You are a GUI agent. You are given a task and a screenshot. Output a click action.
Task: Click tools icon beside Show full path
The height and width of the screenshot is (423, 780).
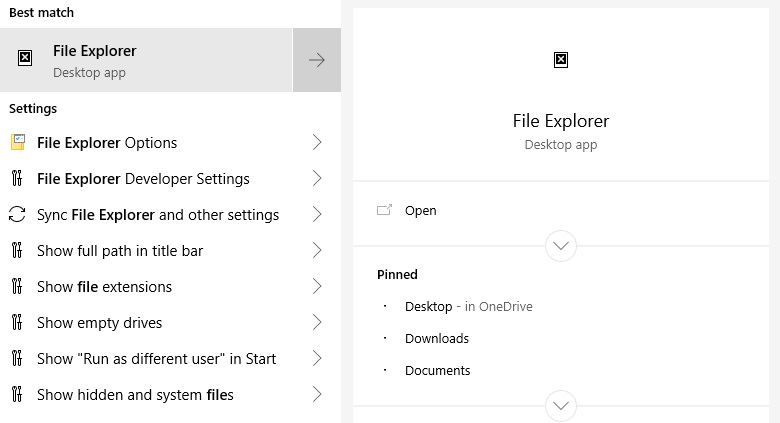[x=17, y=250]
